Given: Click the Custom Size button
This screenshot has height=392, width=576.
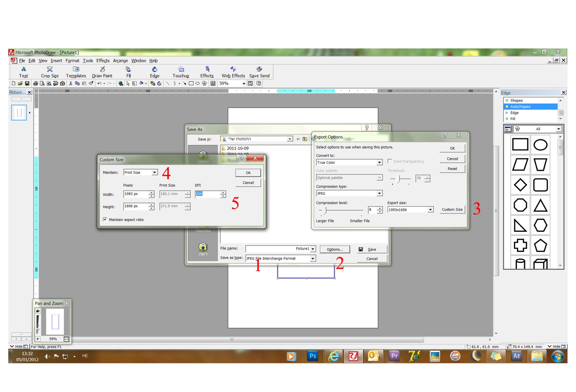Looking at the screenshot, I should coord(452,209).
